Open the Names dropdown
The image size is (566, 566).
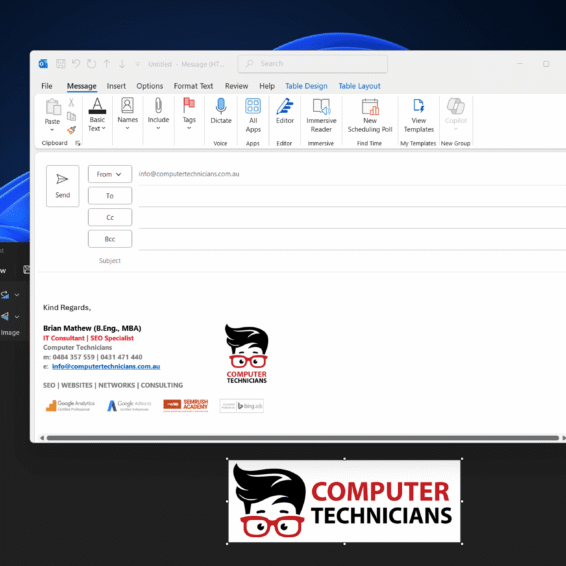(x=127, y=114)
